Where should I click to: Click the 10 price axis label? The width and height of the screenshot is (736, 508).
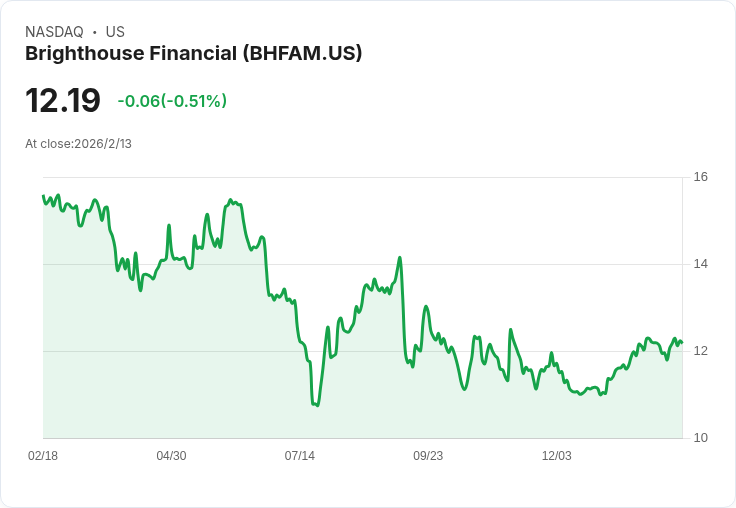pos(700,438)
